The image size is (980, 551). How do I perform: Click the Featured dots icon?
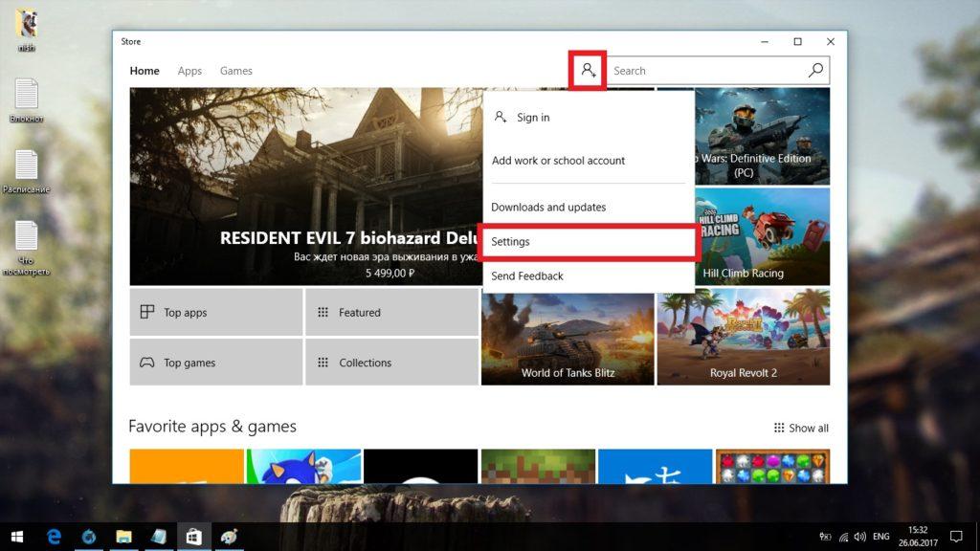(x=323, y=312)
